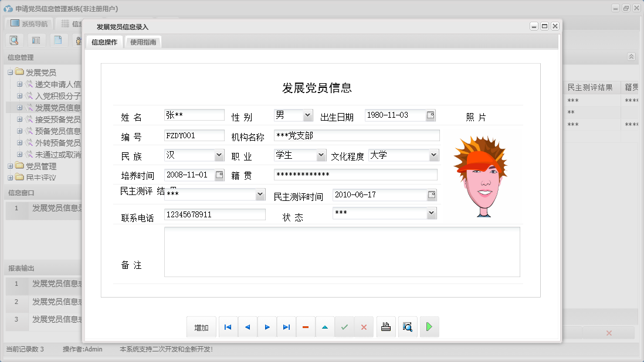
Task: Select the blue edit triangle icon
Action: coord(325,327)
